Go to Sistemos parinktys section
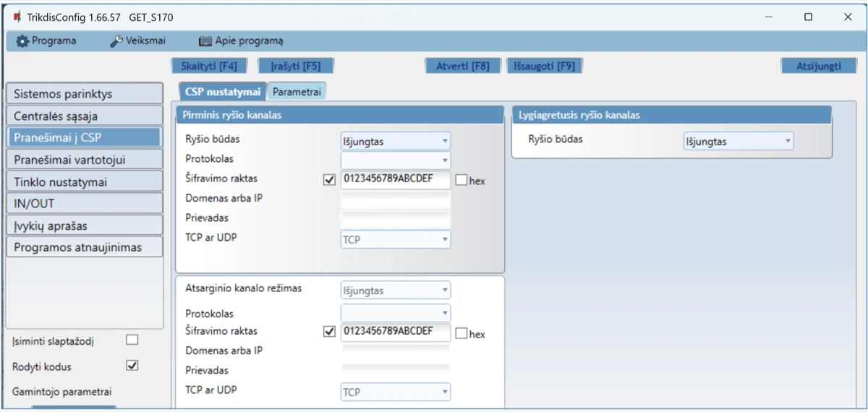868x412 pixels. pos(84,94)
